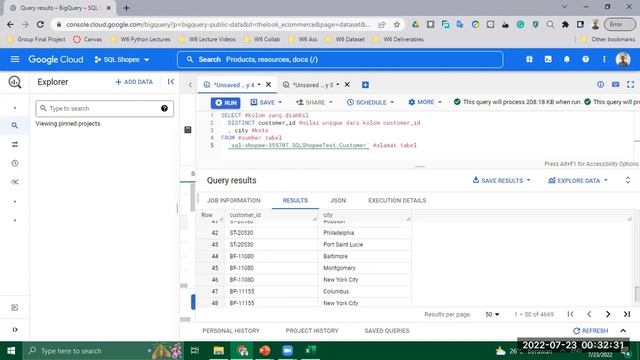Open the help question mark menu

click(x=585, y=60)
